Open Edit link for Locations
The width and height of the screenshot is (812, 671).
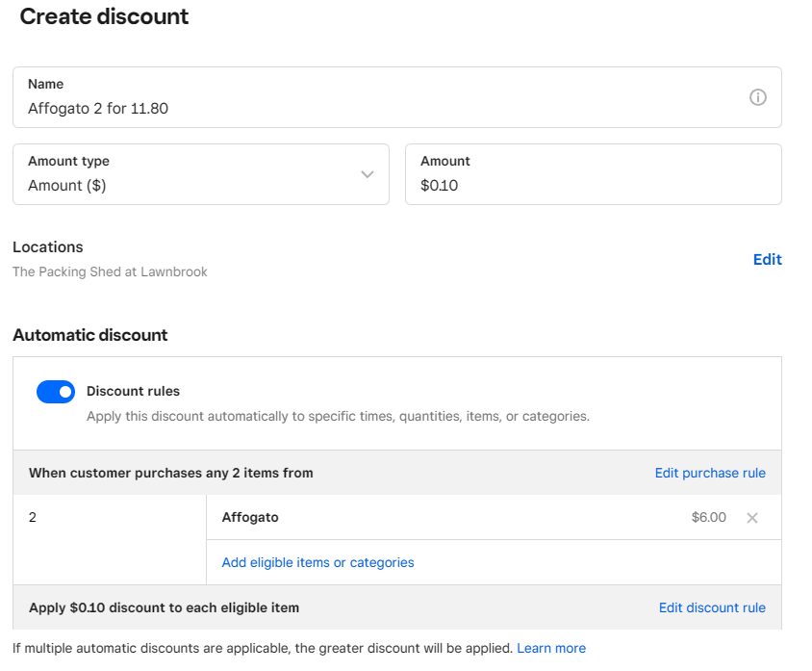[767, 259]
